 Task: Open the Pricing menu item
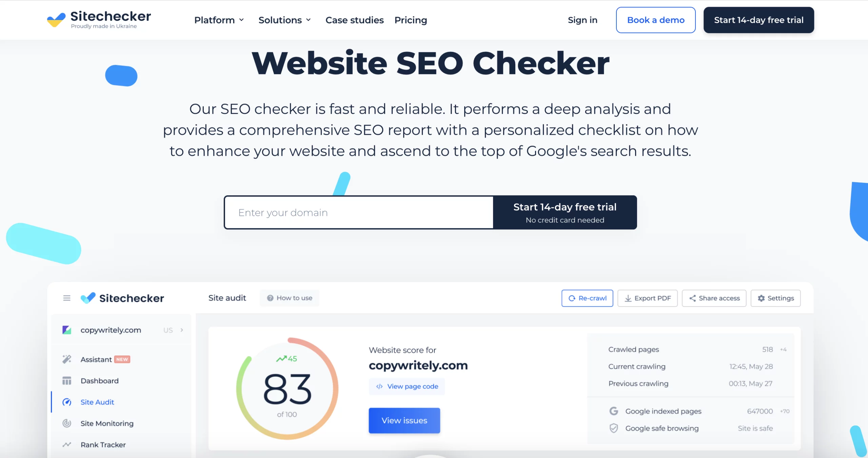(x=411, y=20)
